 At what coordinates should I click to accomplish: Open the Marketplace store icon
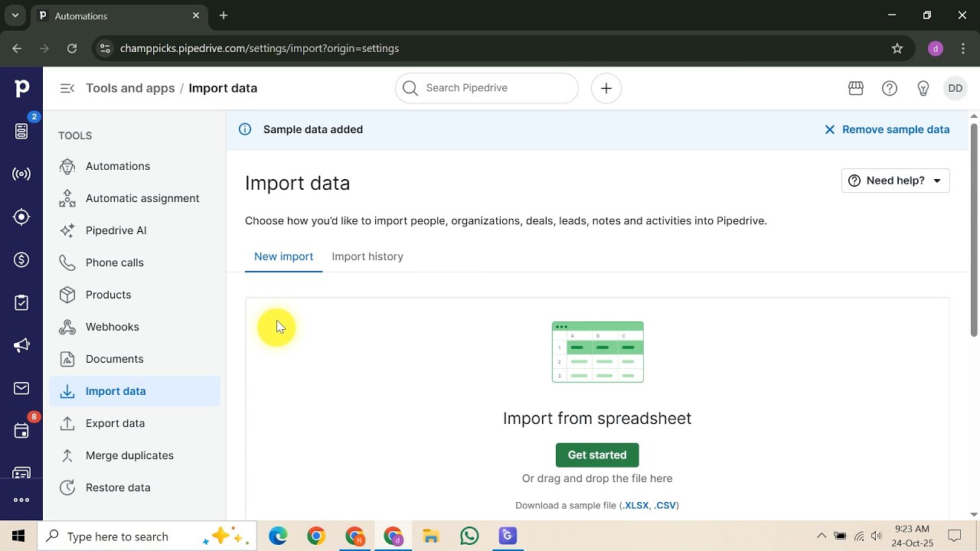coord(856,88)
